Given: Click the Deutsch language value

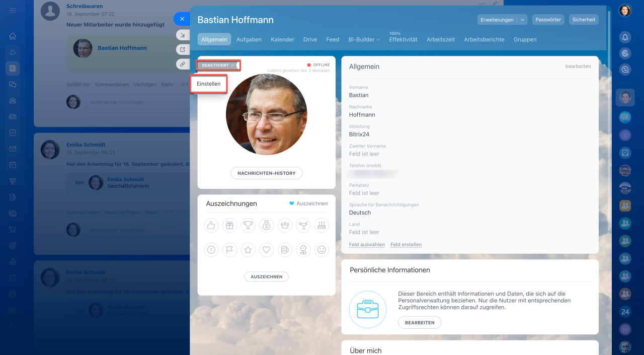Looking at the screenshot, I should (360, 212).
